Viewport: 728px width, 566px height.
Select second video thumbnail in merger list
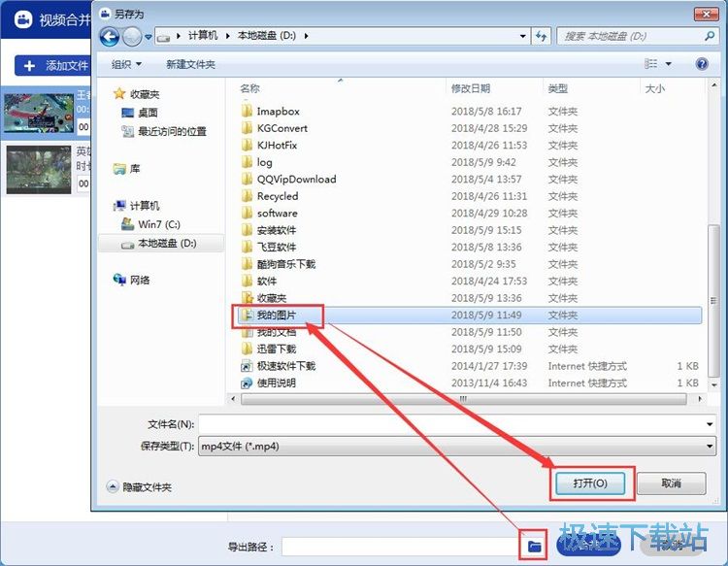[39, 170]
